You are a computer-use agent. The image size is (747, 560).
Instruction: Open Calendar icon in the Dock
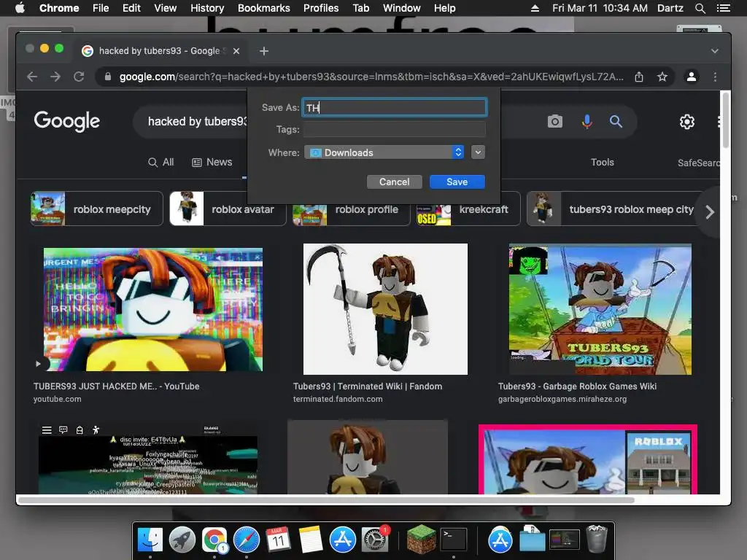pos(278,540)
